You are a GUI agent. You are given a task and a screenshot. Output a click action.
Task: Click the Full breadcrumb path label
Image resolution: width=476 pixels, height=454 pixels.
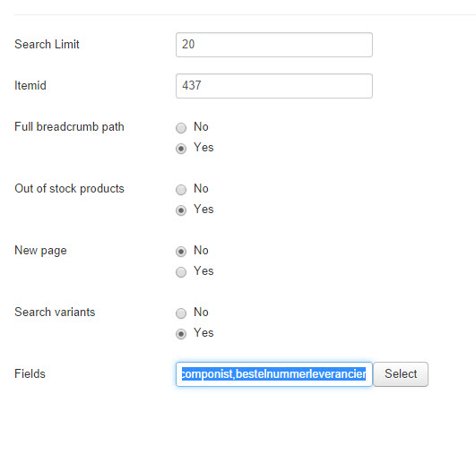(70, 127)
